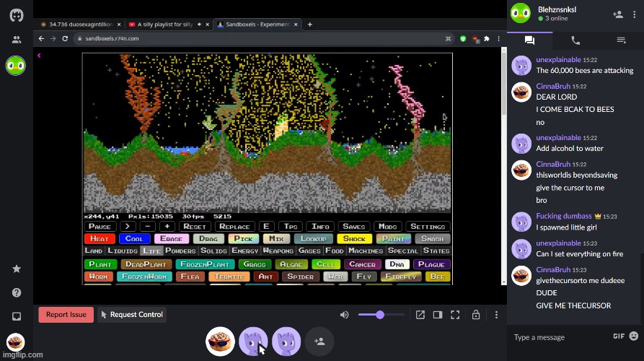Open the Machines category
This screenshot has width=644, height=361.
[366, 251]
